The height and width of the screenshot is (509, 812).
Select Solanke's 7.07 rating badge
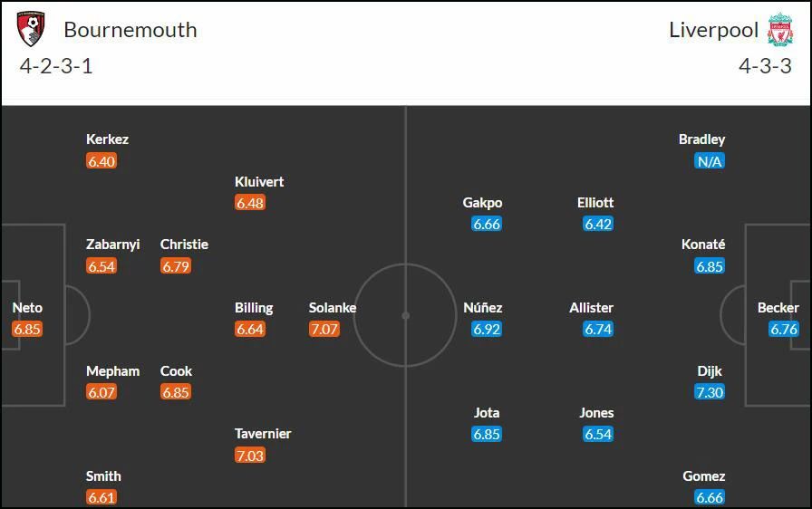coord(324,329)
